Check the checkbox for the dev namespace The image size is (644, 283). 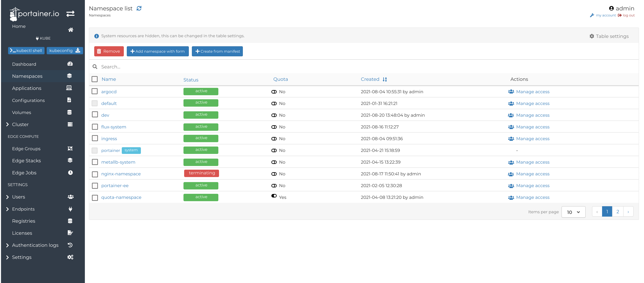pos(94,115)
